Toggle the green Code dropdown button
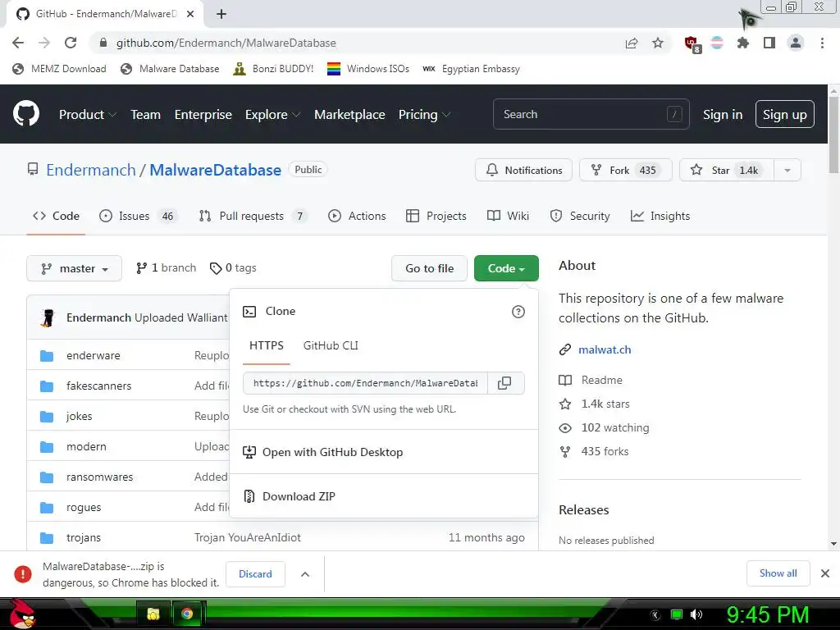Viewport: 840px width, 630px height. click(506, 268)
